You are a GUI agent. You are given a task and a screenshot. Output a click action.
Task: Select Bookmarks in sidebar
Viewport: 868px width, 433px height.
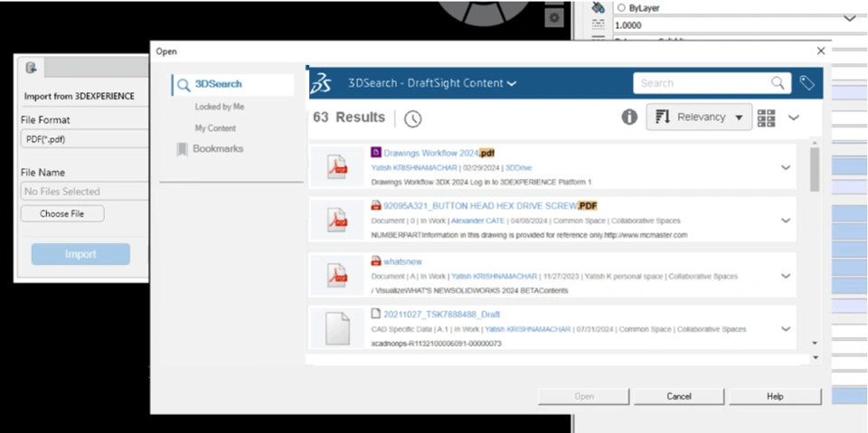point(218,149)
